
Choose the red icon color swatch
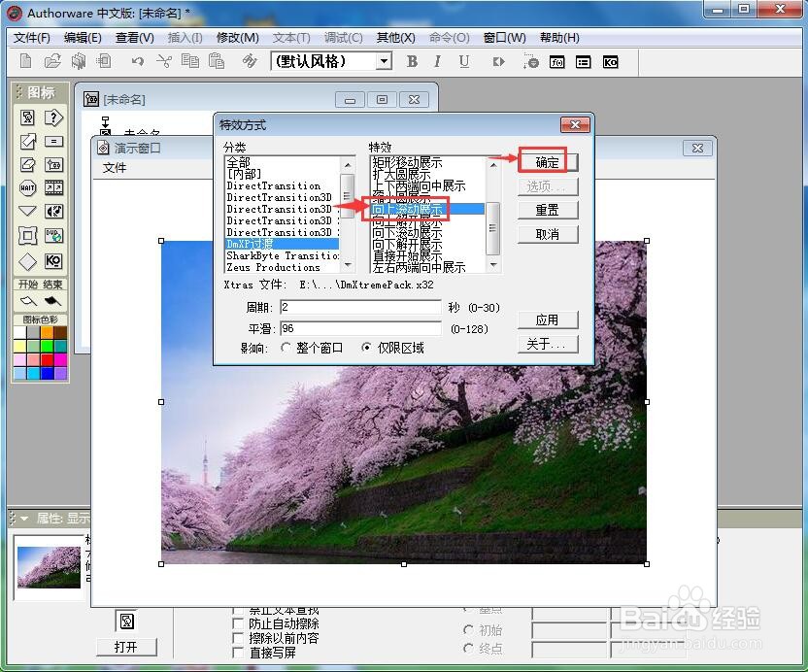[x=47, y=359]
